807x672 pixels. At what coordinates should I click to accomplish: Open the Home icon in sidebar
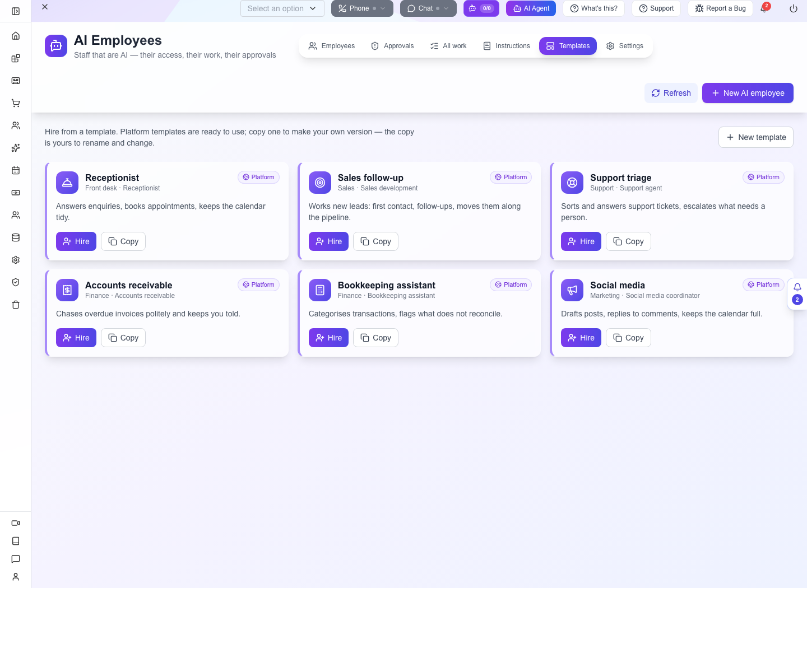click(16, 36)
